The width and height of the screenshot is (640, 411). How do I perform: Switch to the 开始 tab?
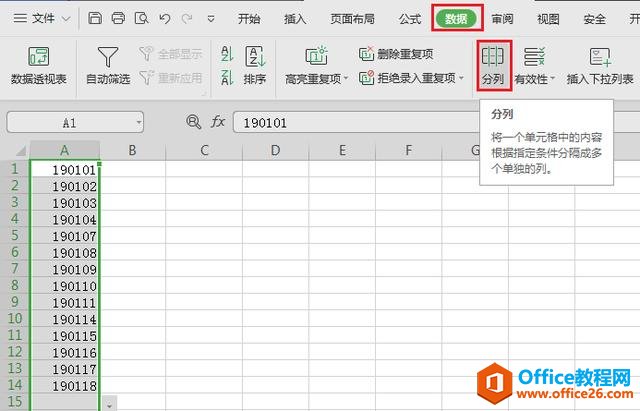tap(249, 19)
